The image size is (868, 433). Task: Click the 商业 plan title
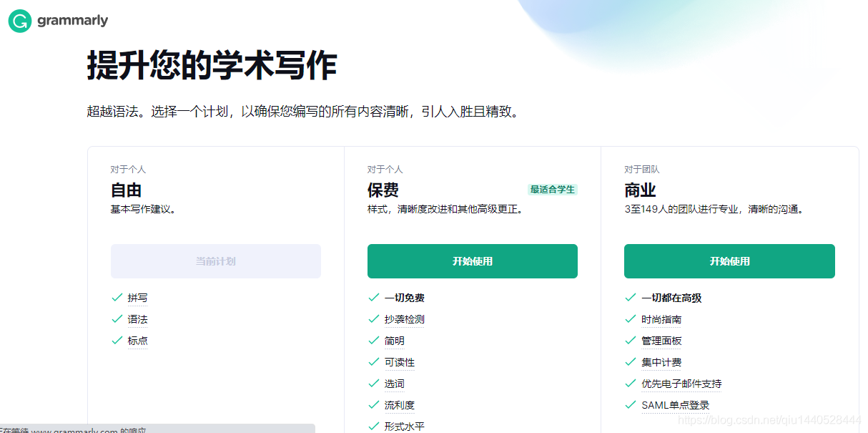(640, 190)
